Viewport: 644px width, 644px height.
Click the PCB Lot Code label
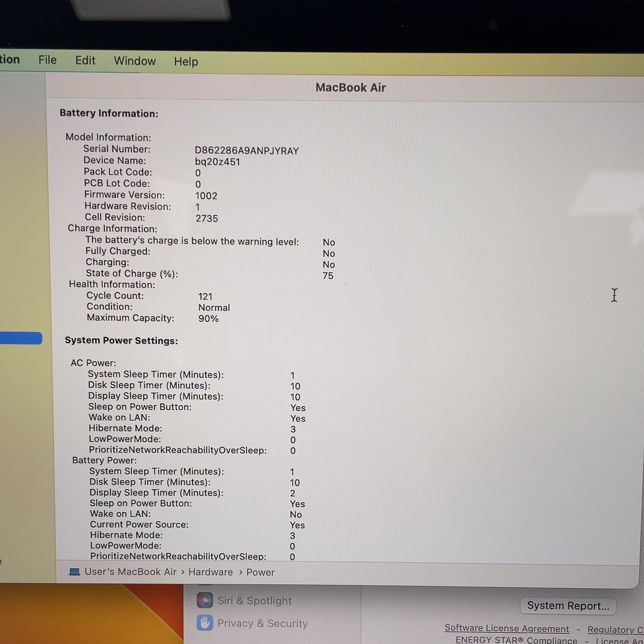116,183
